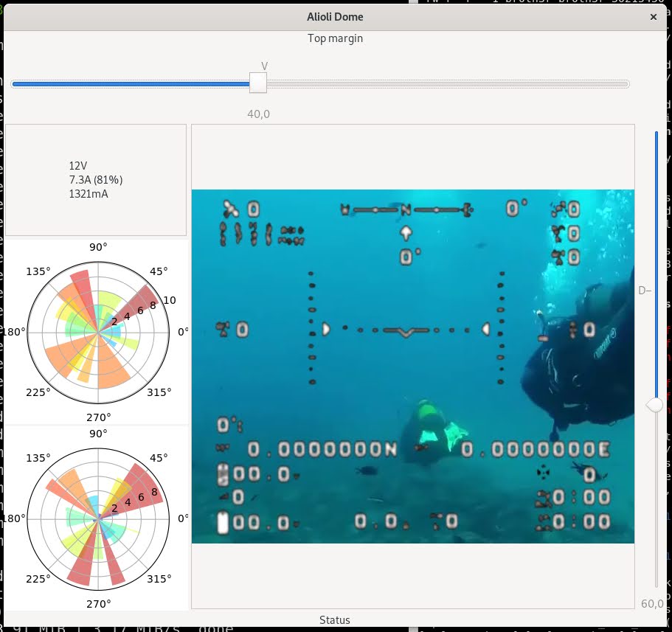Click the Top margin label
The image size is (672, 632).
pos(335,38)
